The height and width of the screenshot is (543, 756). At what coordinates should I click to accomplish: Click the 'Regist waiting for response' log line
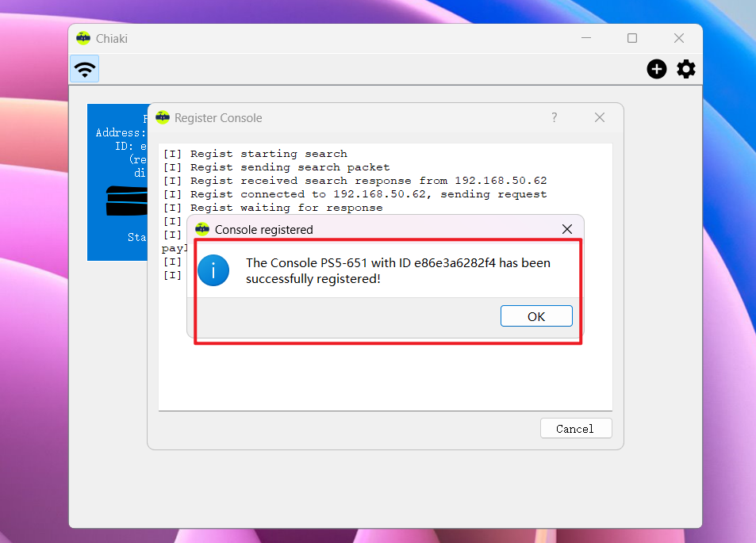coord(273,208)
